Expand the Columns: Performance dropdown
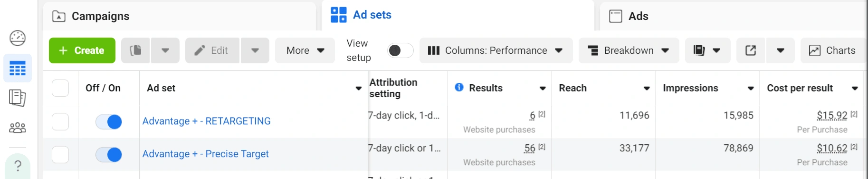Screen dimensions: 868x179 click(496, 50)
